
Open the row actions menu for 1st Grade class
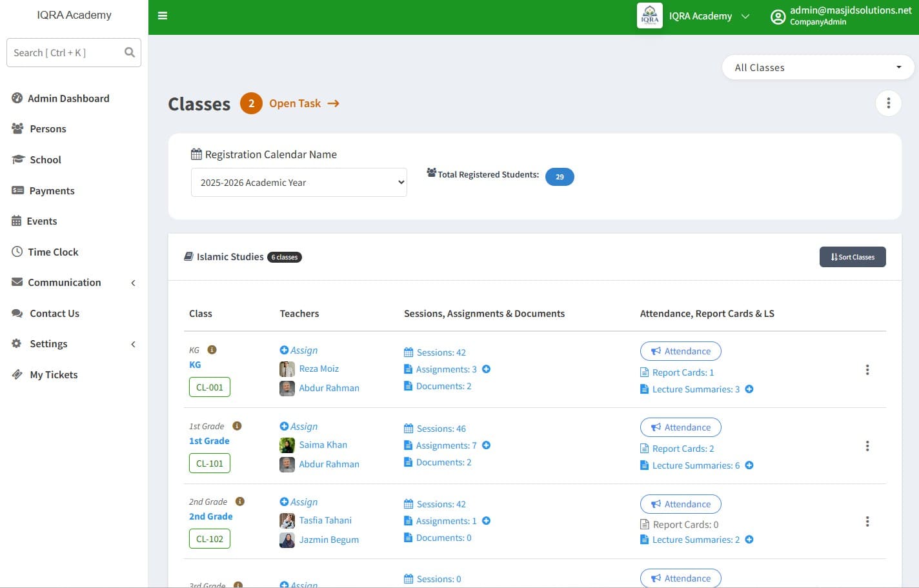867,446
